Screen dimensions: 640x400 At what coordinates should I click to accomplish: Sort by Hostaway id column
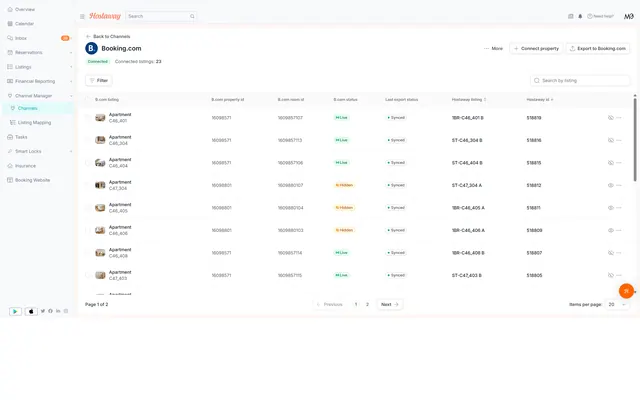540,100
